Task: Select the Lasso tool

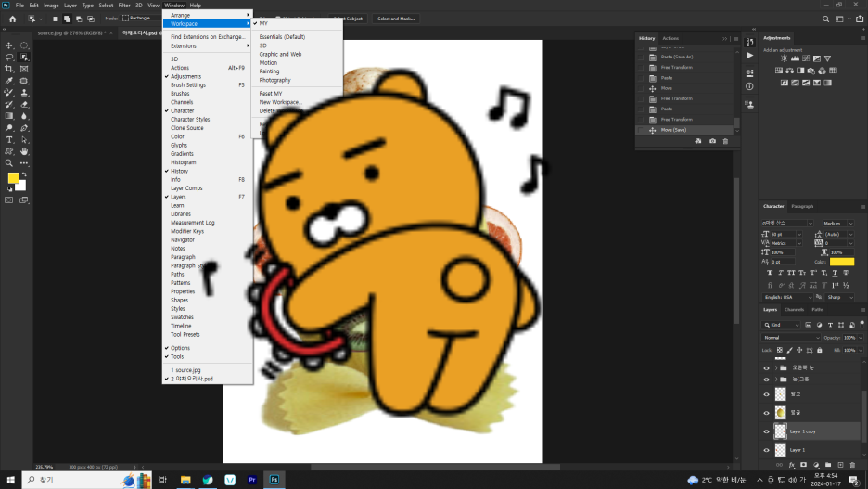Action: pos(9,57)
